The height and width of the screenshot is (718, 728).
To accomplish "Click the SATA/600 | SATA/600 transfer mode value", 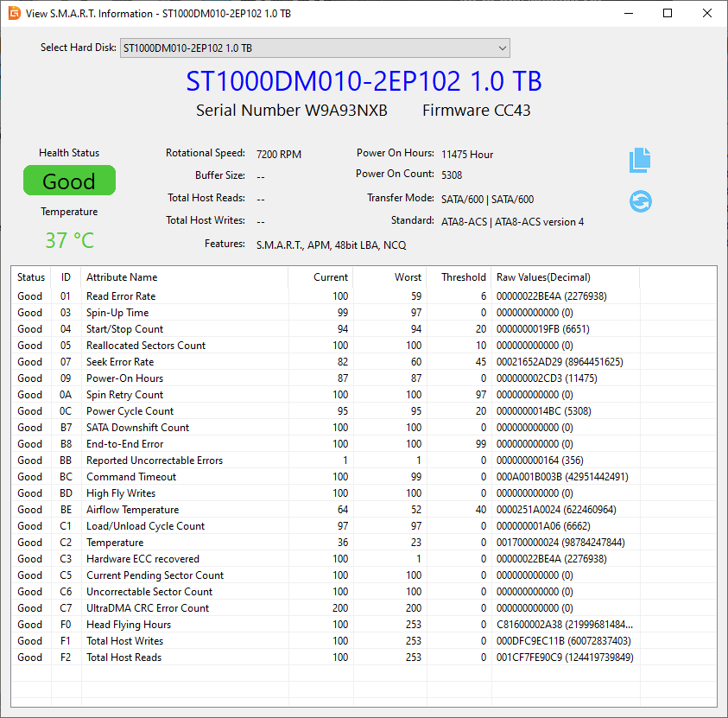I will [488, 200].
